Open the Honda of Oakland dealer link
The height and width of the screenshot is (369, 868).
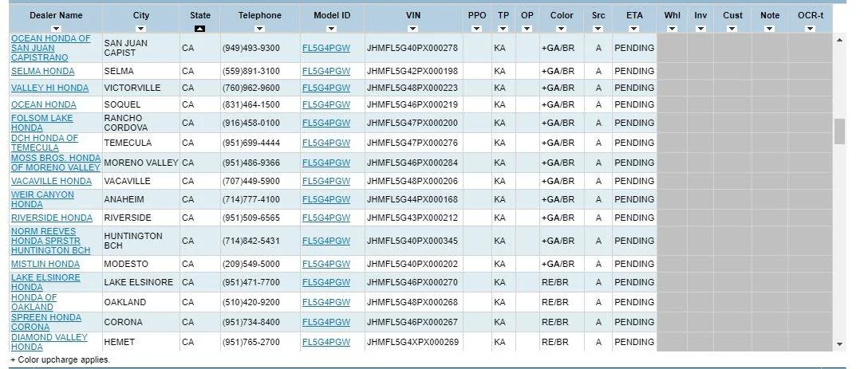tap(34, 302)
